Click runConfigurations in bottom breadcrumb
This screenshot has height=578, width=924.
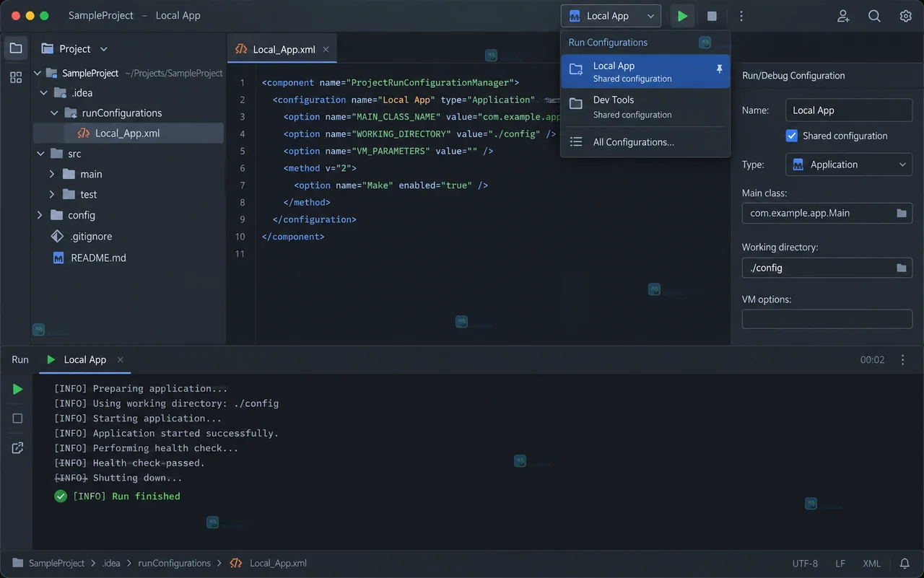tap(174, 563)
